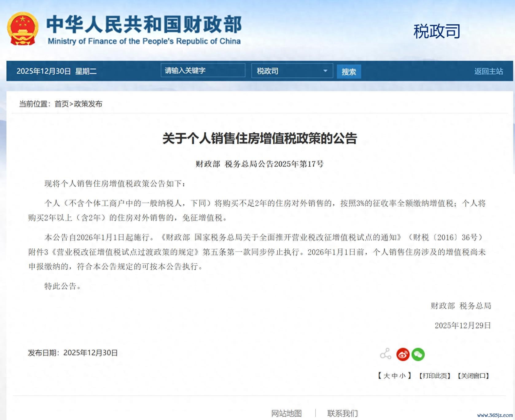515x420 pixels.
Task: Click 打印此页 to print the page
Action: pos(435,376)
